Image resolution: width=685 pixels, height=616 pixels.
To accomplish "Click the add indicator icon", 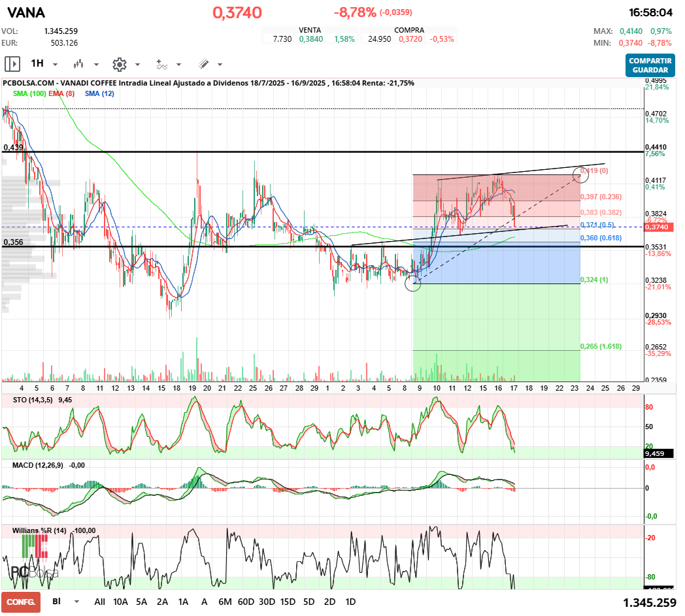I will (x=161, y=64).
